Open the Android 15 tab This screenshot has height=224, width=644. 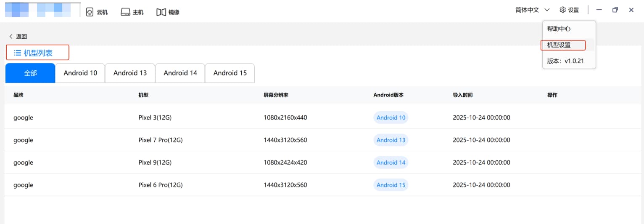tap(230, 73)
